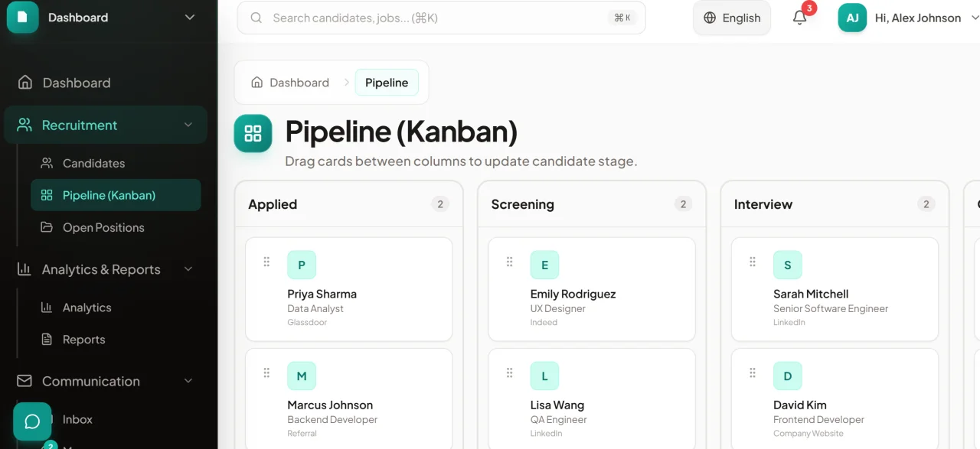Click drag handle on Lisa Wang card
This screenshot has height=449, width=980.
pos(509,373)
